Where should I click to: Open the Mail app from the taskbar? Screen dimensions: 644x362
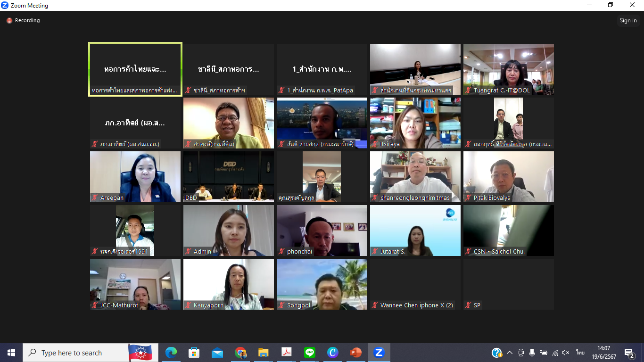[217, 353]
